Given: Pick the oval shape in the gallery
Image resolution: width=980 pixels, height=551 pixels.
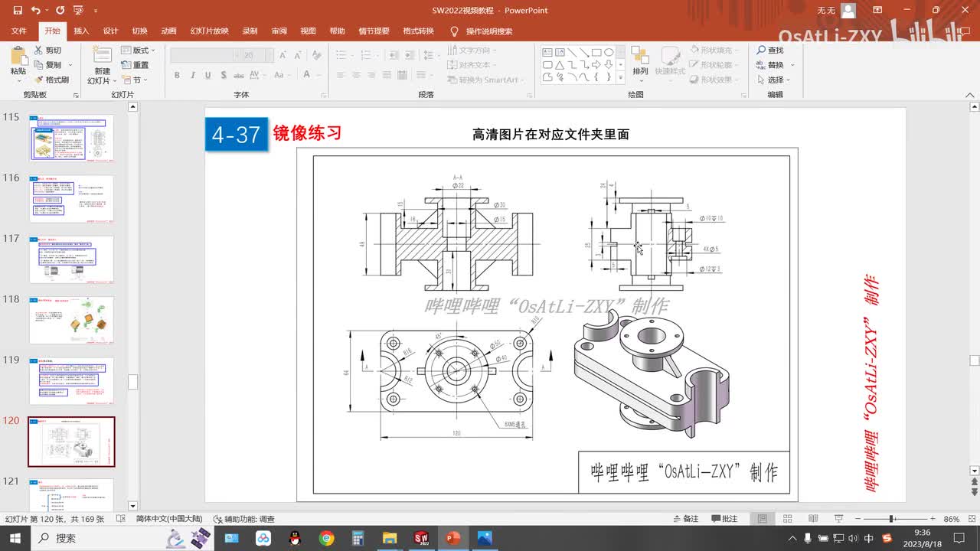Looking at the screenshot, I should coord(609,52).
